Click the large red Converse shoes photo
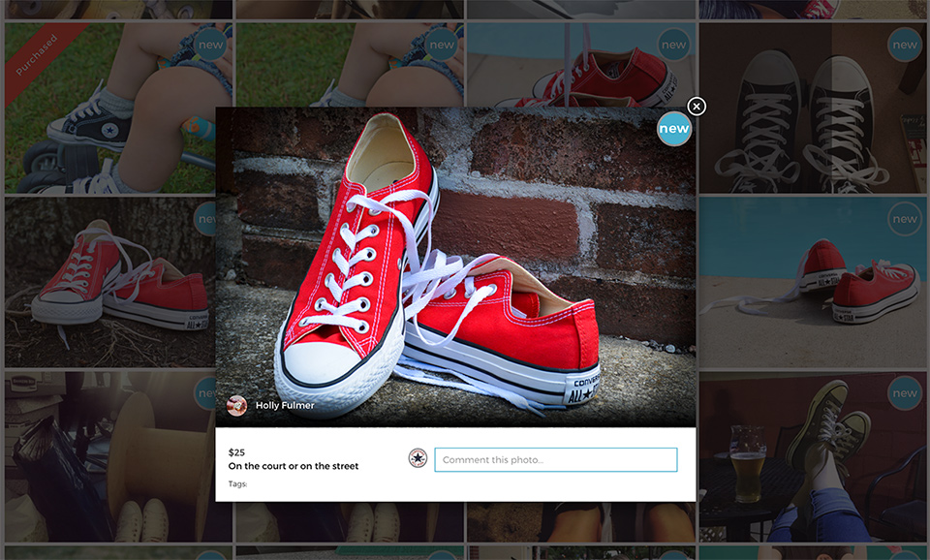This screenshot has width=930, height=560. tap(455, 267)
